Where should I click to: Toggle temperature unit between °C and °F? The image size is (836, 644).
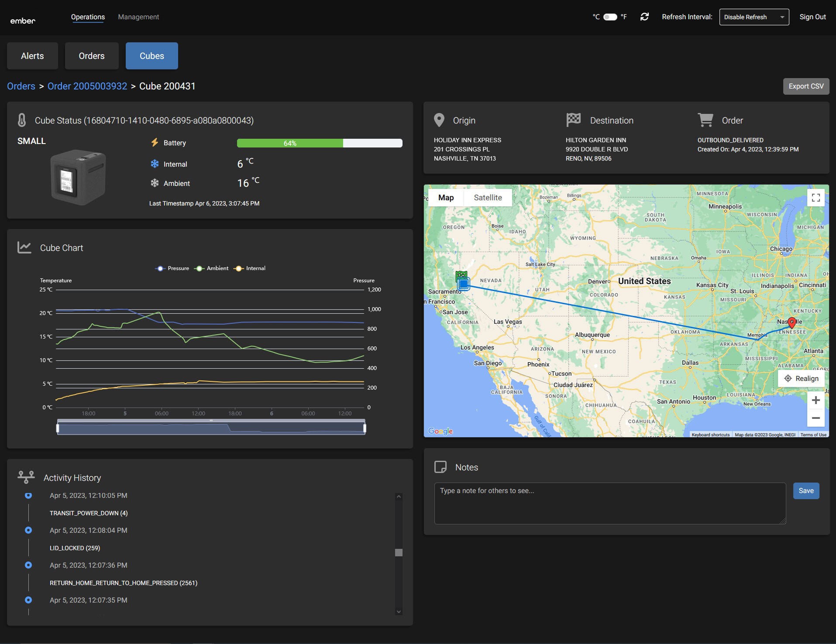click(x=610, y=17)
